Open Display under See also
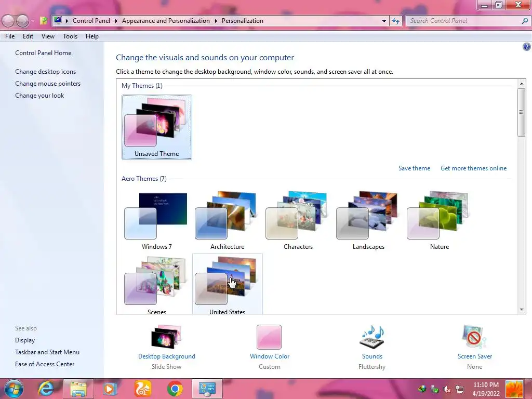 click(25, 340)
